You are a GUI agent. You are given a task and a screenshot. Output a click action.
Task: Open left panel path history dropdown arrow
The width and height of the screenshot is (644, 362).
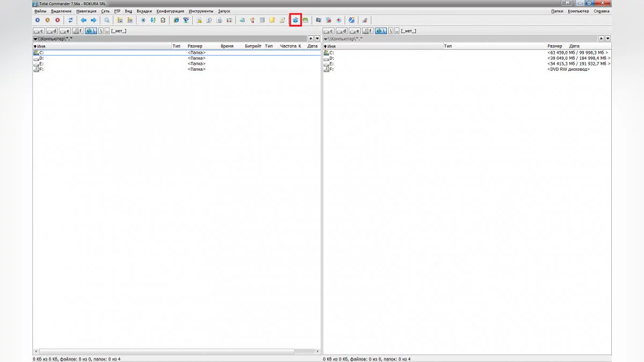(x=317, y=39)
